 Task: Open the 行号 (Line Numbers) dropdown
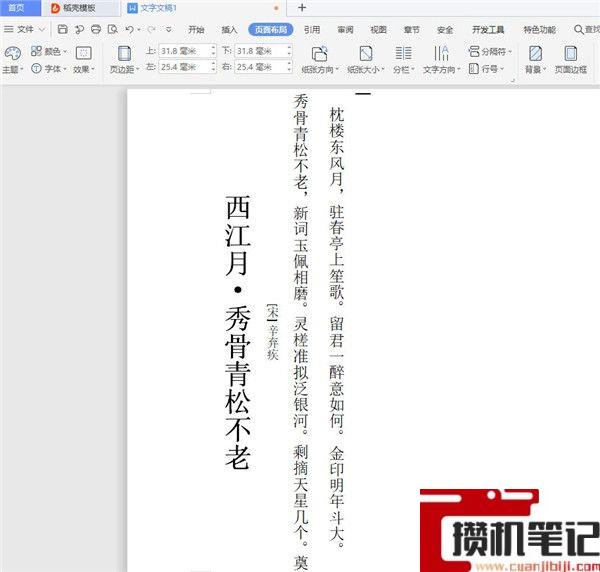pyautogui.click(x=487, y=69)
